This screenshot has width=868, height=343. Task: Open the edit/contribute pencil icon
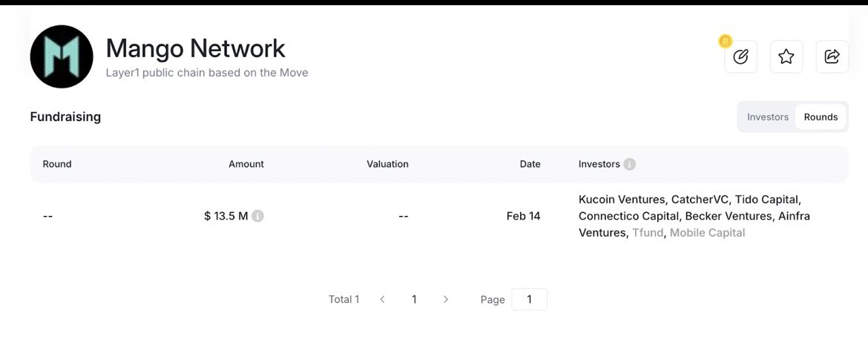click(740, 56)
